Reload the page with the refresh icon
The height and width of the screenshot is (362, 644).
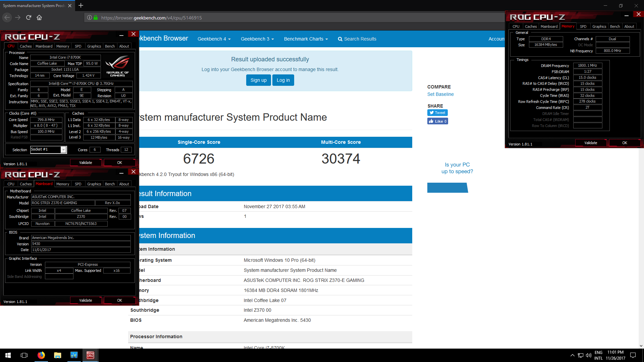click(x=29, y=17)
